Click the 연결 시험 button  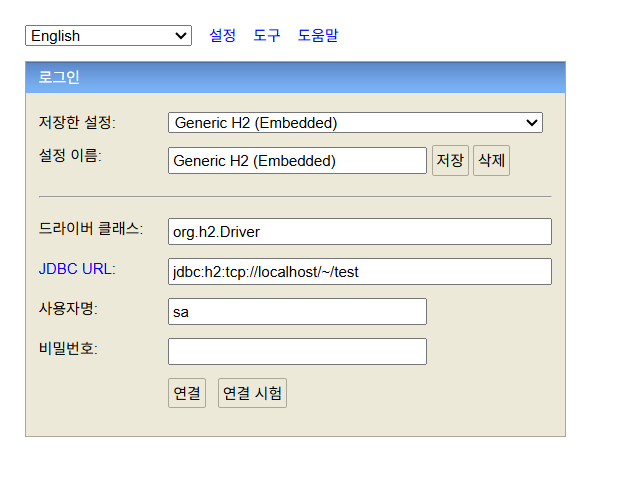[x=252, y=393]
